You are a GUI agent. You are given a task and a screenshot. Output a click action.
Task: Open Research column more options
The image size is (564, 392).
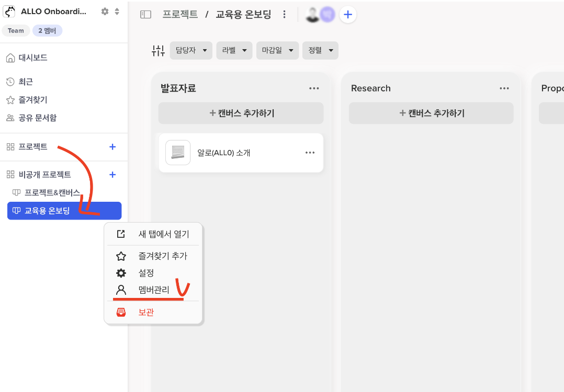tap(504, 88)
